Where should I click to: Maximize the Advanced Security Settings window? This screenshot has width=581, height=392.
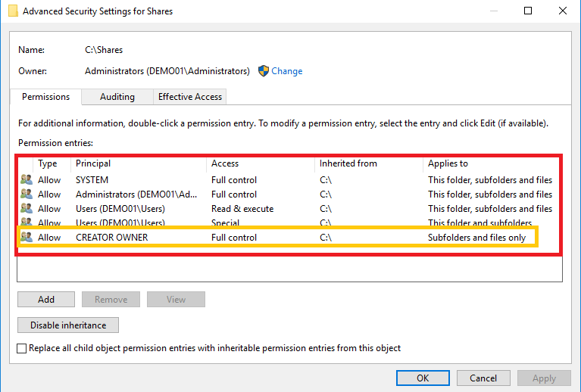528,11
